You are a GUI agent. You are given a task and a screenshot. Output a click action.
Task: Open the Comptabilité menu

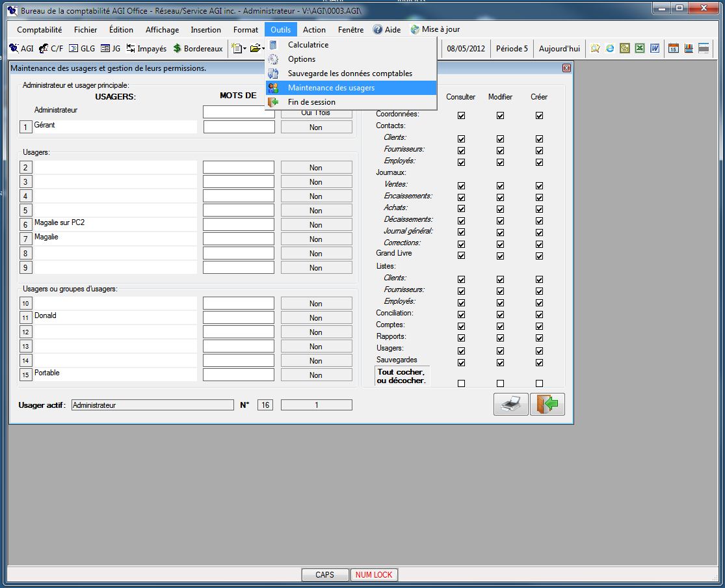[x=39, y=30]
